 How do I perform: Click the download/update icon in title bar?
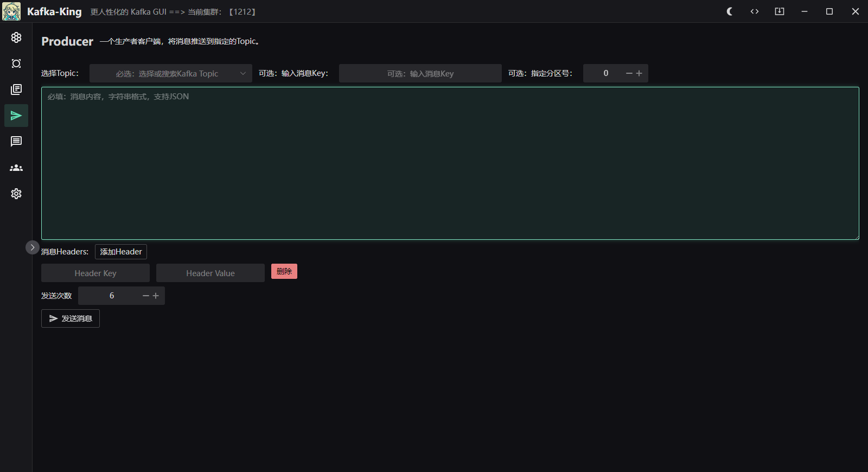pos(780,11)
